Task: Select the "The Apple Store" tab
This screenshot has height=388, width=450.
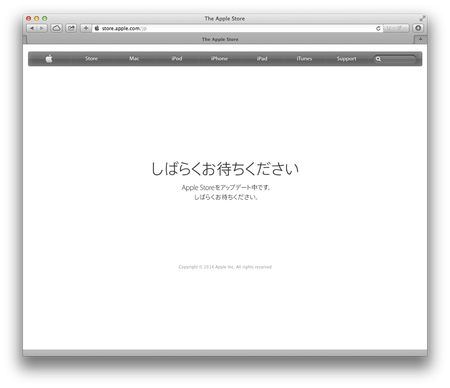Action: [220, 39]
